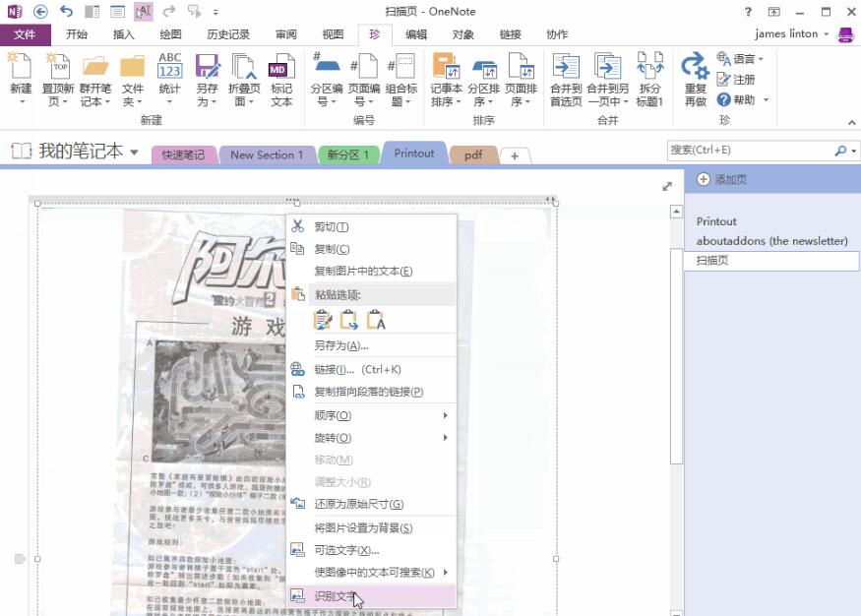
Task: Switch to the 开始 ribbon tab
Action: coord(77,34)
